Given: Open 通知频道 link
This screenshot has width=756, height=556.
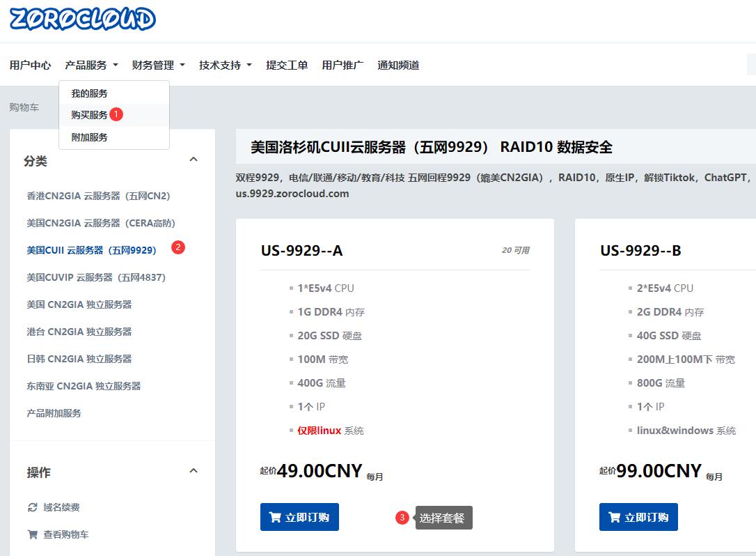Looking at the screenshot, I should (398, 65).
